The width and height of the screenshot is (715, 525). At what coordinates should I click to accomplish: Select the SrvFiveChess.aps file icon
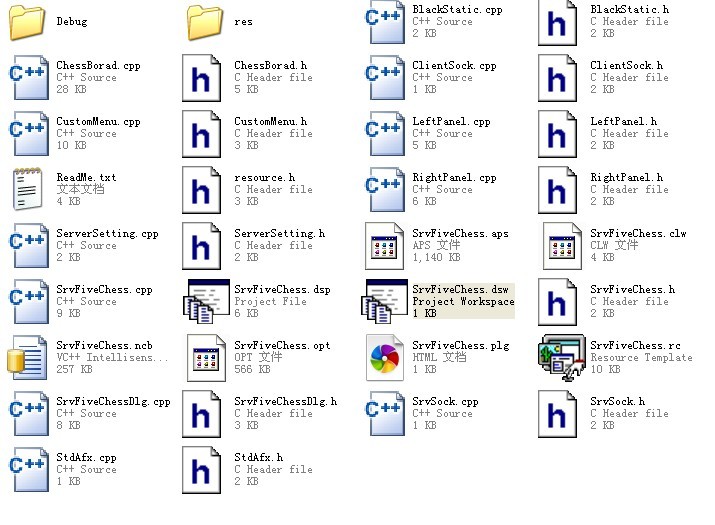384,246
